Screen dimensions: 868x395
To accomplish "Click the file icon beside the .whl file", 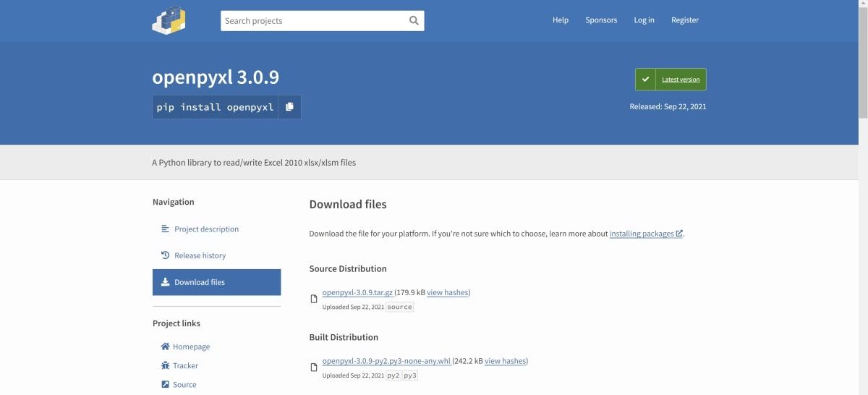I will tap(314, 368).
